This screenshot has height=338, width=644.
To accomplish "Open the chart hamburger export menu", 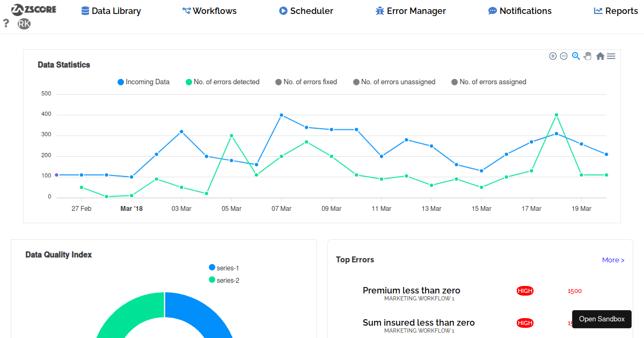I will point(611,56).
